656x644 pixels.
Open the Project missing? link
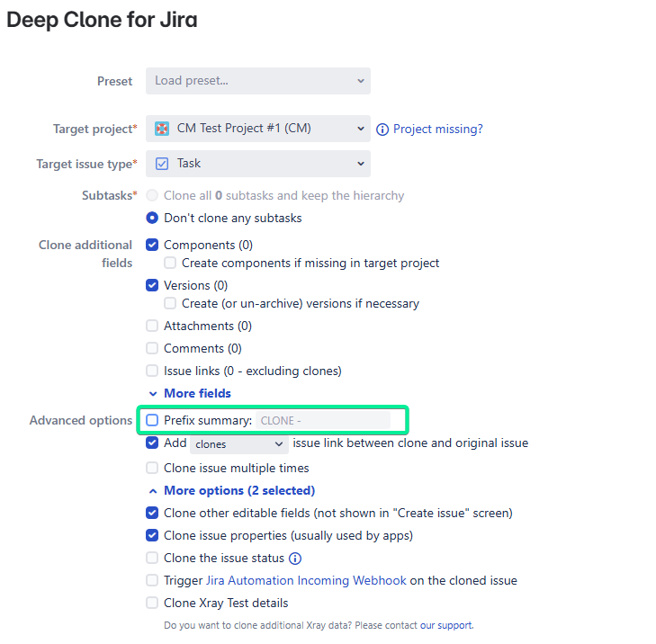(437, 130)
